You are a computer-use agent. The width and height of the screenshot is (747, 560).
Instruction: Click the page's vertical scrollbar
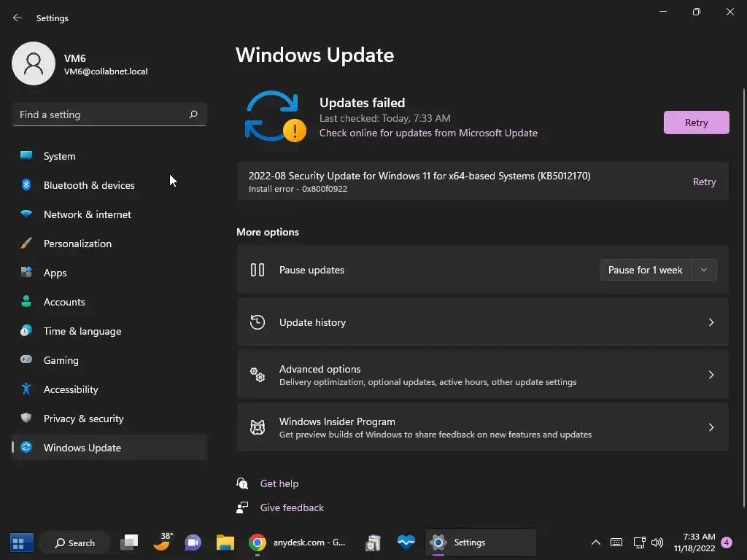coord(744,297)
